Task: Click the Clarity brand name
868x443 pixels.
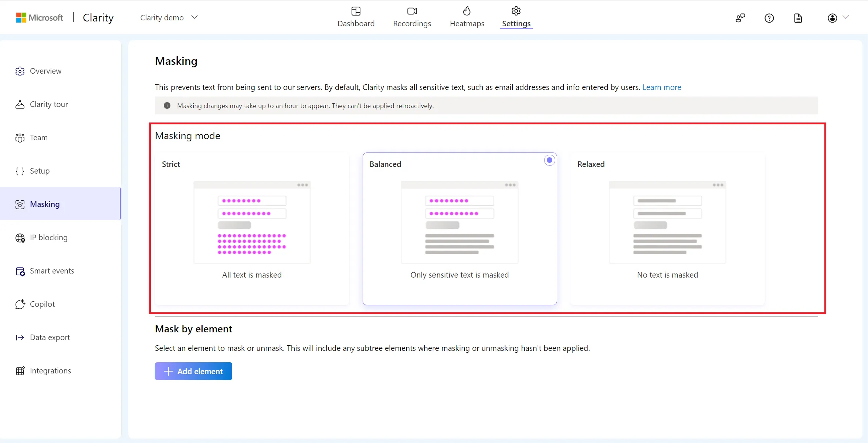Action: click(98, 17)
